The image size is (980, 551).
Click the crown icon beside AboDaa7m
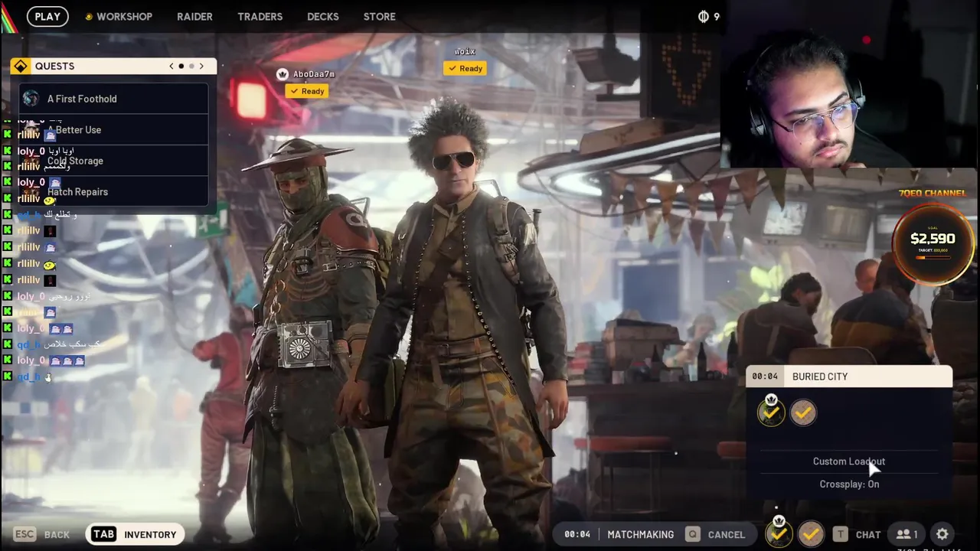(x=283, y=74)
